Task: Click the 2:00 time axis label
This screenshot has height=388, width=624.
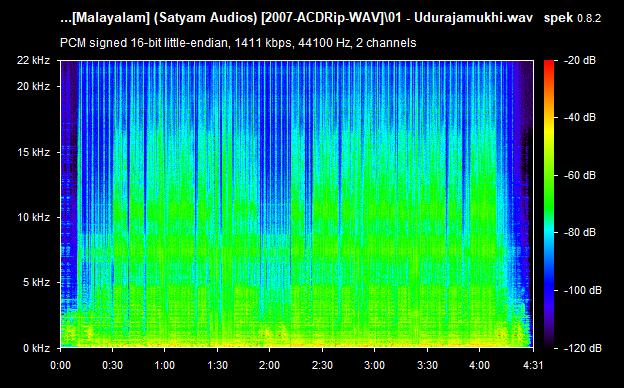Action: tap(269, 365)
